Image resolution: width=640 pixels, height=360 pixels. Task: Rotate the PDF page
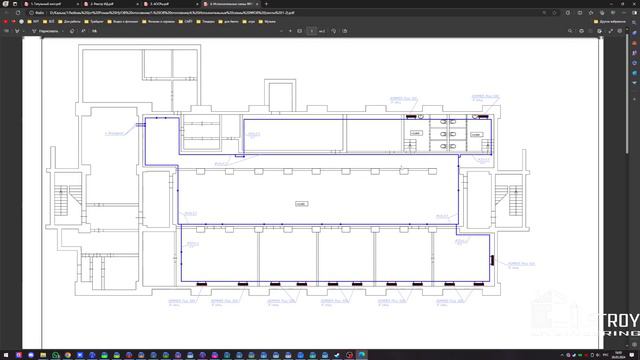(334, 31)
